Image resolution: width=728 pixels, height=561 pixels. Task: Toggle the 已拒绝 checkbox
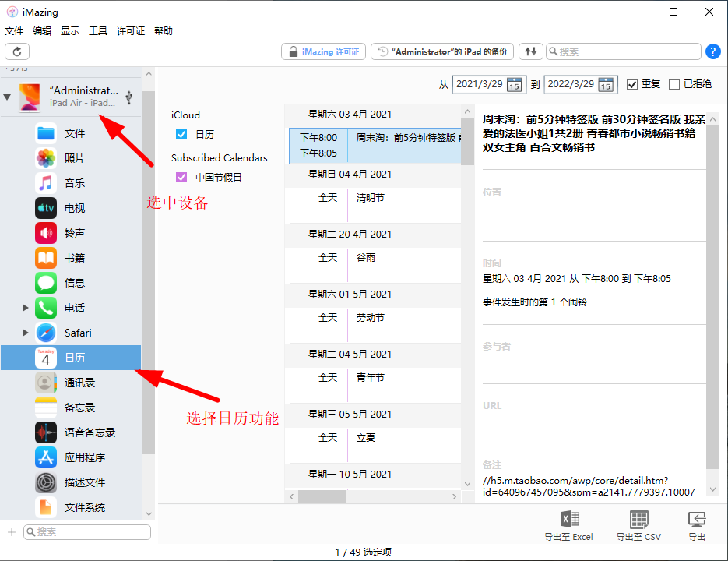pos(674,85)
